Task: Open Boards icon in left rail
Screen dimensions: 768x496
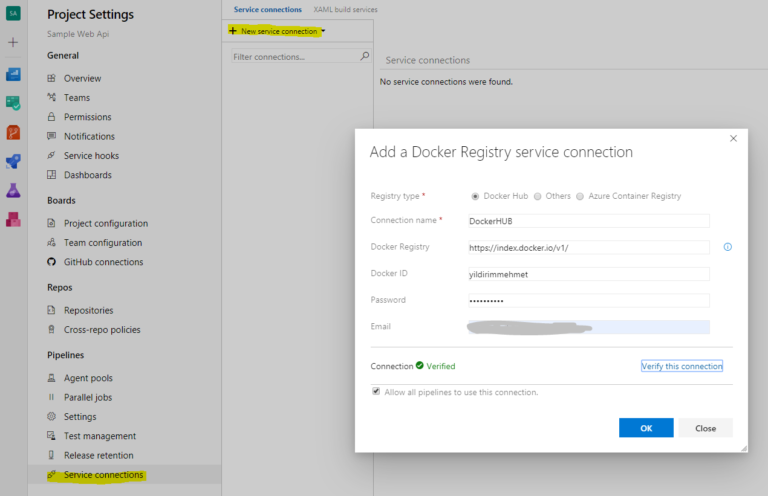Action: [13, 102]
